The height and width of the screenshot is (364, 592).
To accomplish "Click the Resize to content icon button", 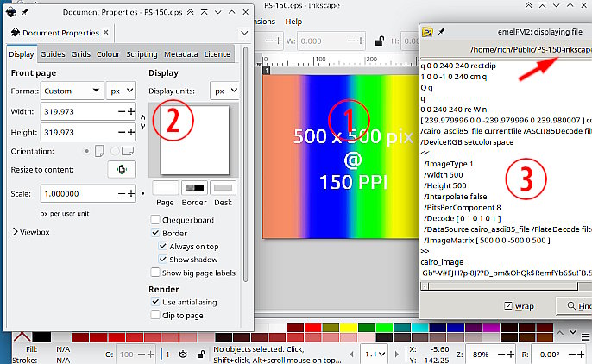I will coord(122,169).
